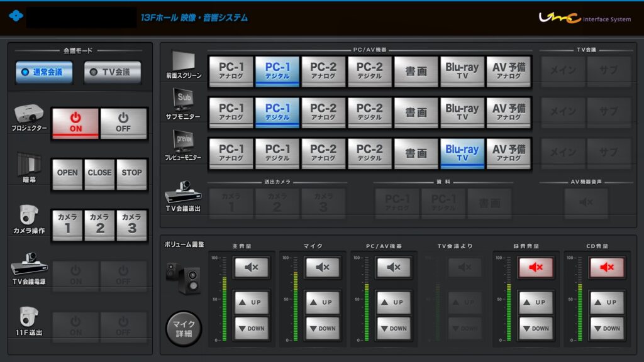
Task: Unmute the red CD音量 mute button
Action: pyautogui.click(x=607, y=268)
